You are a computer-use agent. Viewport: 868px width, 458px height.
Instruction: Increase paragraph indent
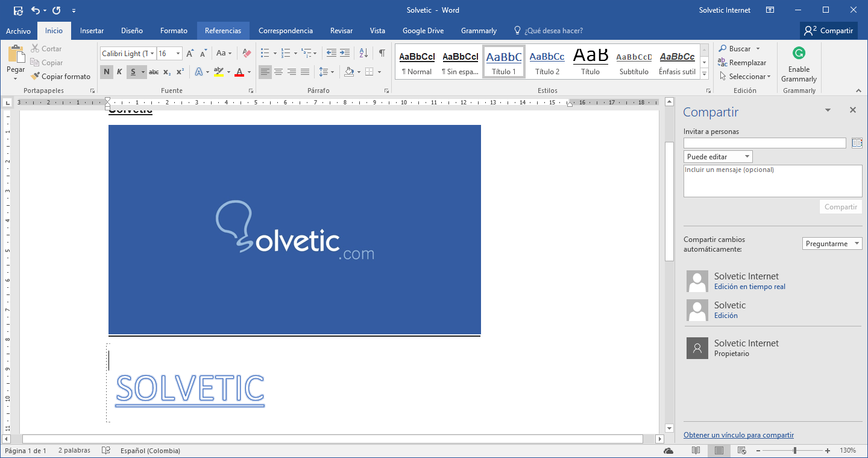[x=345, y=53]
